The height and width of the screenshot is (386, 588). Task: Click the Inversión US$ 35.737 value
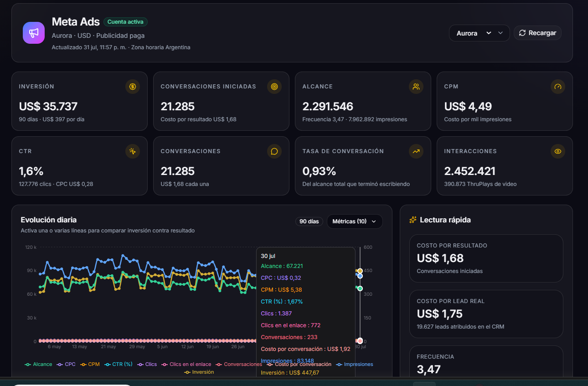[48, 107]
